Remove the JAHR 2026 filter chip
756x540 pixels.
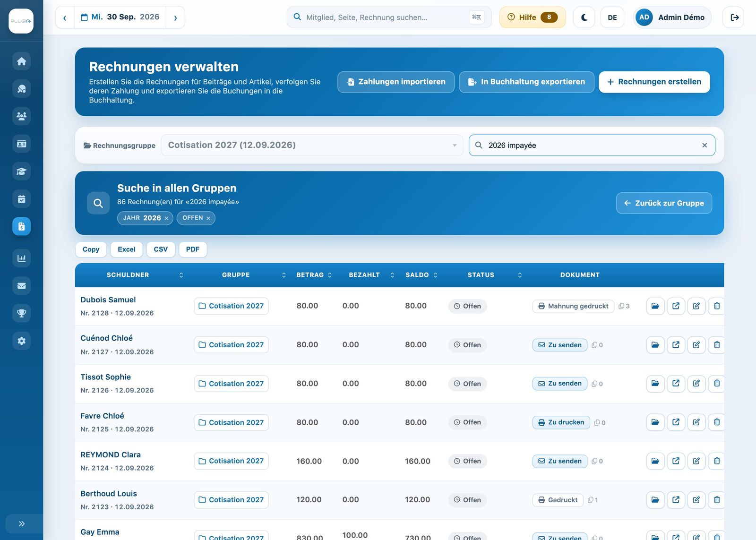(x=166, y=218)
